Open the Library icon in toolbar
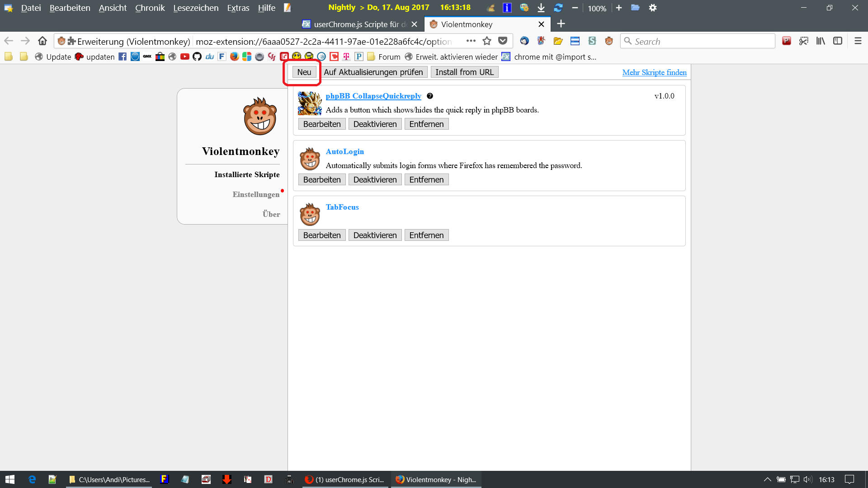Screen dimensions: 868x488 click(821, 41)
